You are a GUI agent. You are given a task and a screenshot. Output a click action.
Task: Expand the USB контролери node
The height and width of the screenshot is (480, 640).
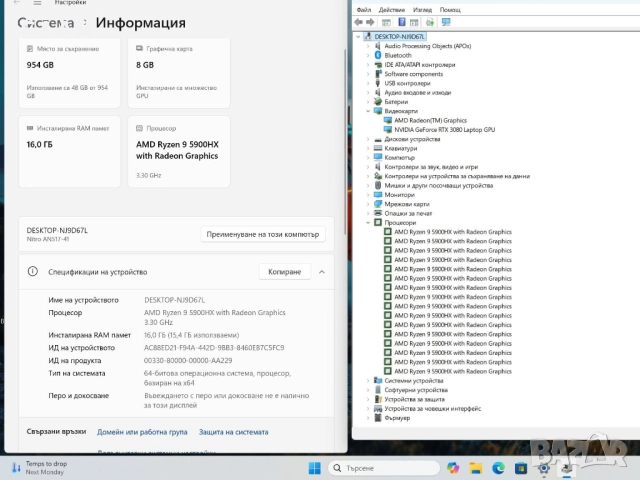point(369,83)
